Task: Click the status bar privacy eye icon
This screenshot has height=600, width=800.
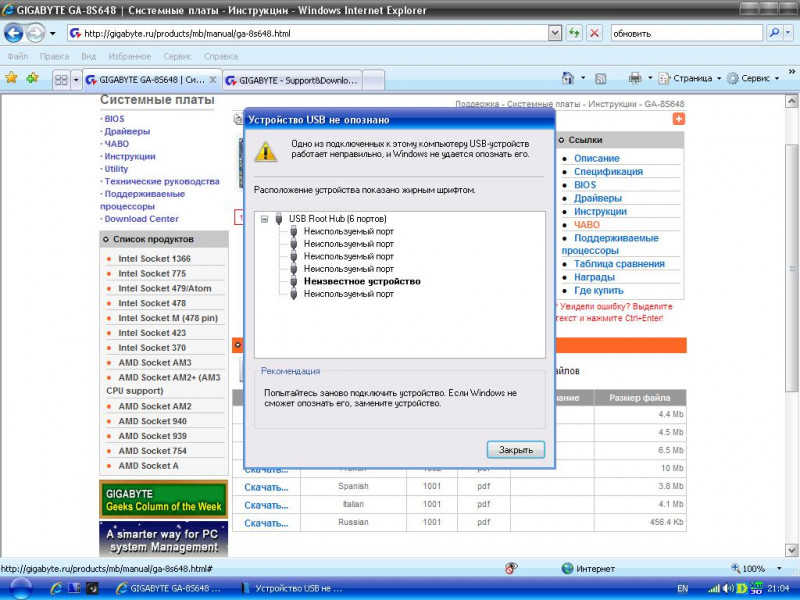Action: [x=511, y=568]
